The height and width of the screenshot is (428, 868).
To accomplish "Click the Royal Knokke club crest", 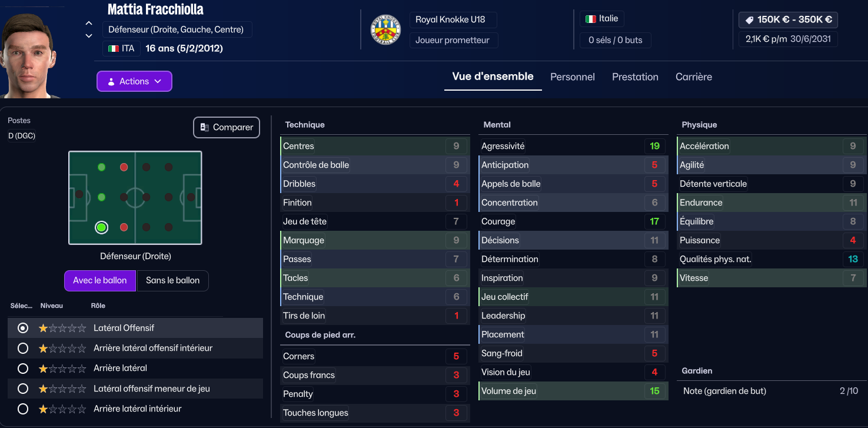I will pyautogui.click(x=385, y=29).
